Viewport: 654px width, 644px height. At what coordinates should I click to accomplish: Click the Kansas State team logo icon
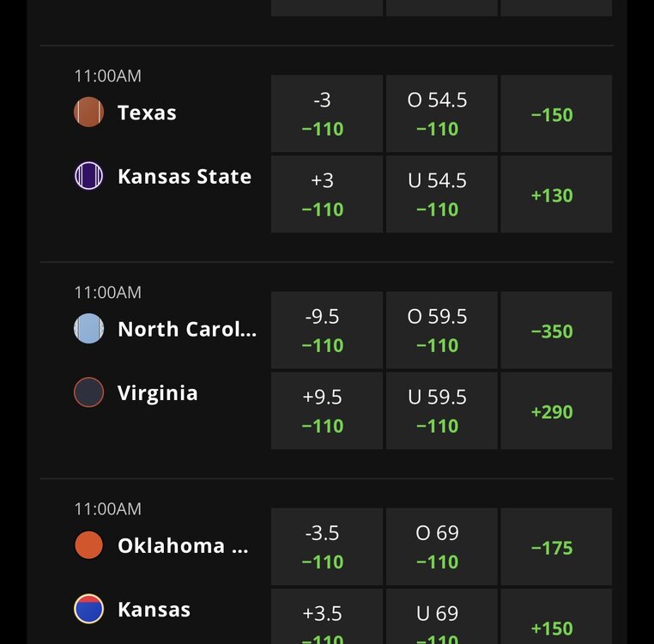point(89,176)
